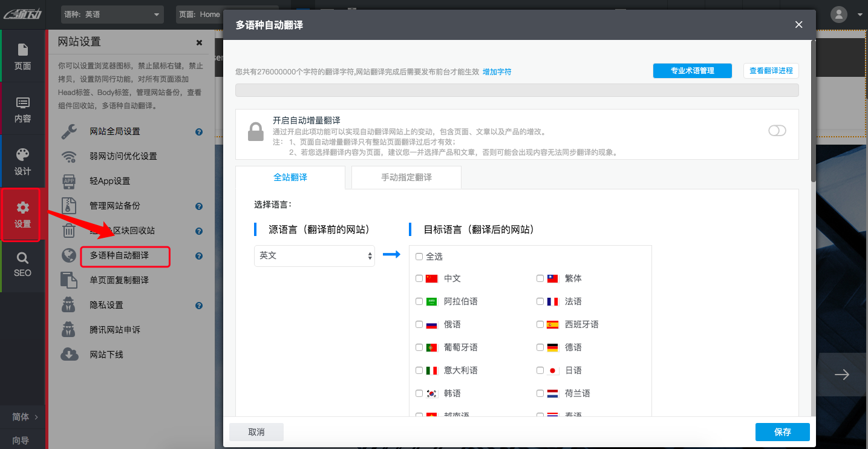
Task: Expand the 简体 option at bottom left
Action: pyautogui.click(x=22, y=417)
